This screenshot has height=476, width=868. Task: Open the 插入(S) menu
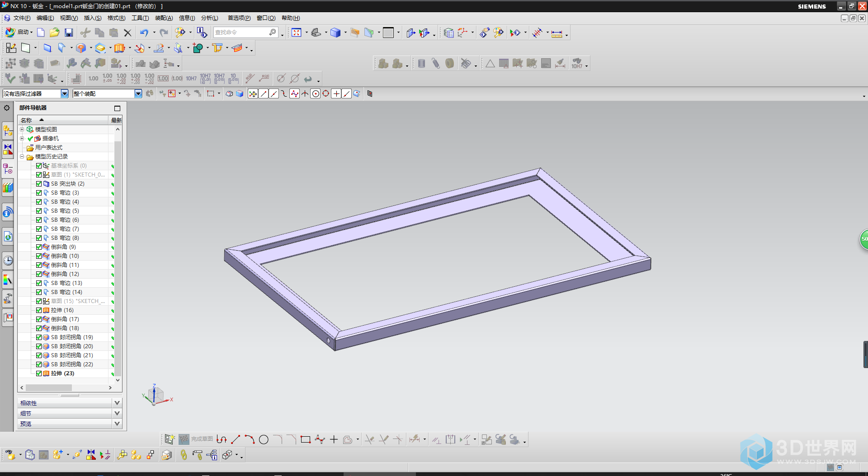pyautogui.click(x=93, y=18)
